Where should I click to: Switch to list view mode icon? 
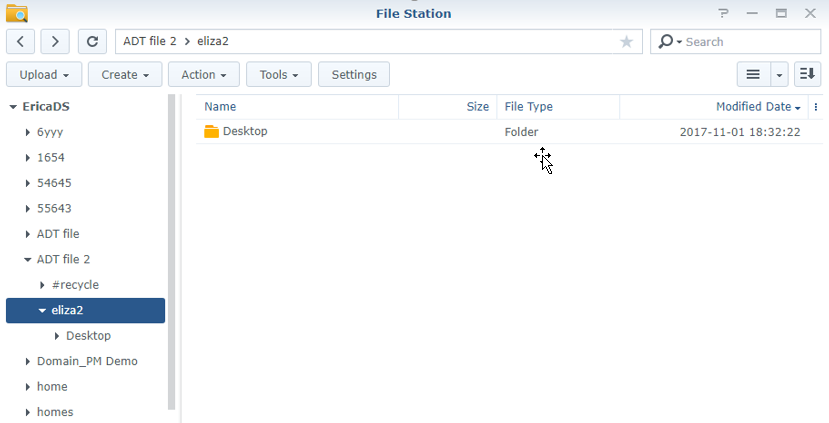click(x=753, y=75)
